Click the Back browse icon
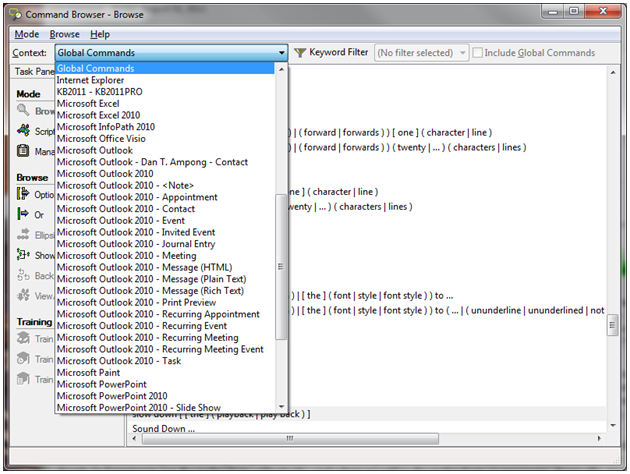Image resolution: width=630 pixels, height=474 pixels. point(23,275)
